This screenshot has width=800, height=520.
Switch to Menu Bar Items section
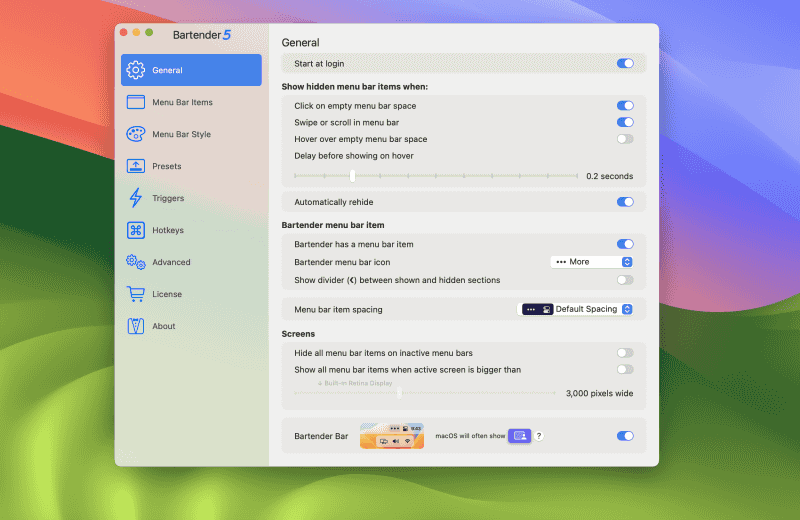(191, 102)
